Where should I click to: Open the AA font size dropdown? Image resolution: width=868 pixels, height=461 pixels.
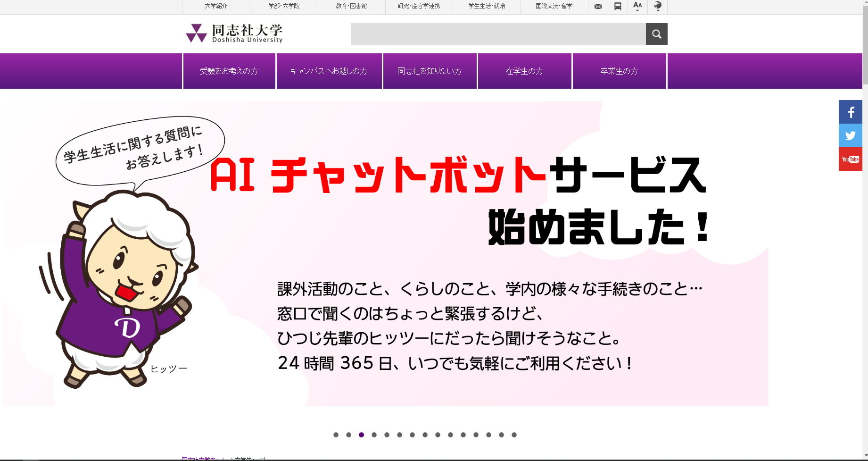637,7
